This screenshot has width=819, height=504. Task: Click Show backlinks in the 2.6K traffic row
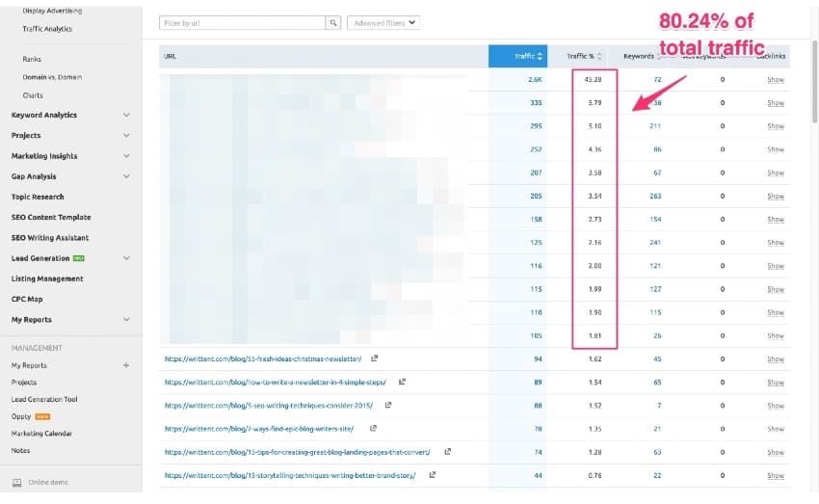pyautogui.click(x=775, y=79)
